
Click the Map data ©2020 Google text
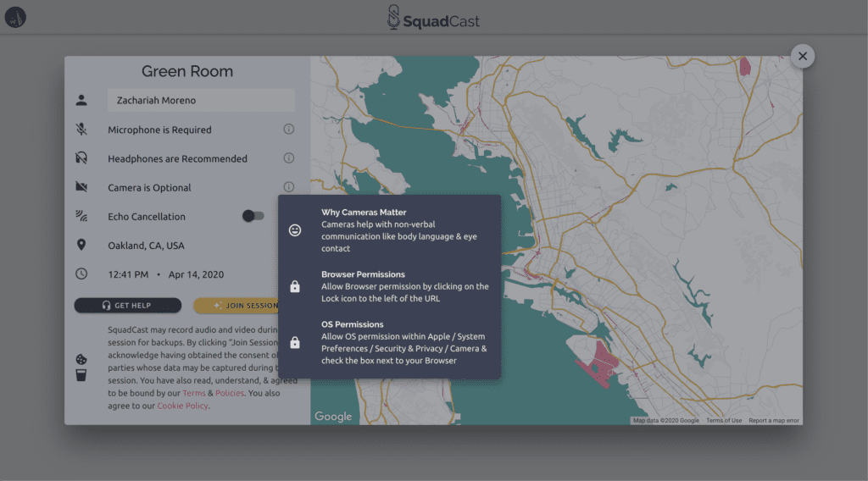pyautogui.click(x=666, y=421)
